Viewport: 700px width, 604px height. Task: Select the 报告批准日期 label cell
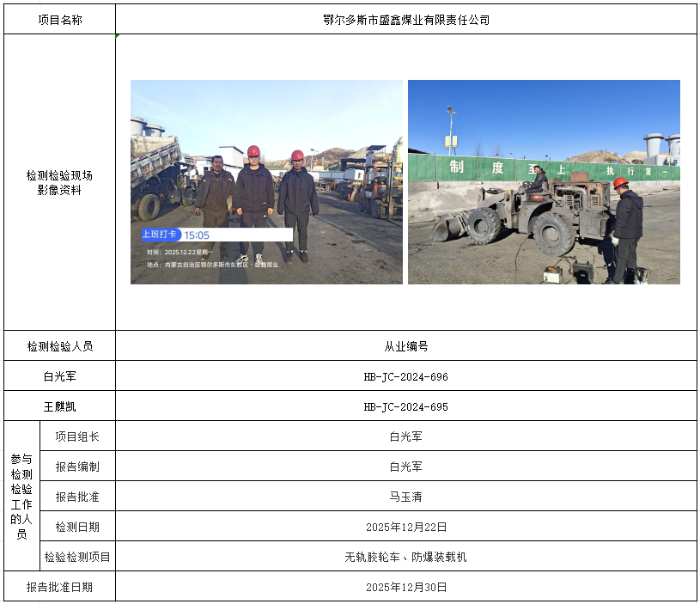coord(59,587)
